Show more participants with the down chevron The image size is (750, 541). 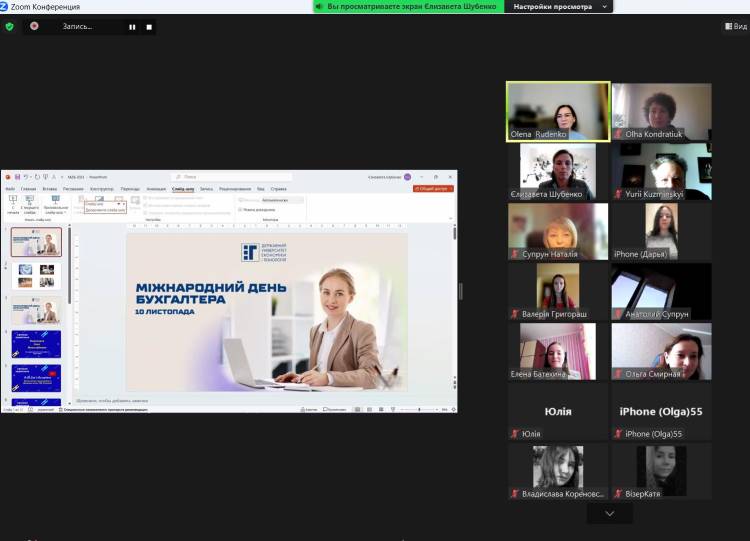pyautogui.click(x=609, y=513)
